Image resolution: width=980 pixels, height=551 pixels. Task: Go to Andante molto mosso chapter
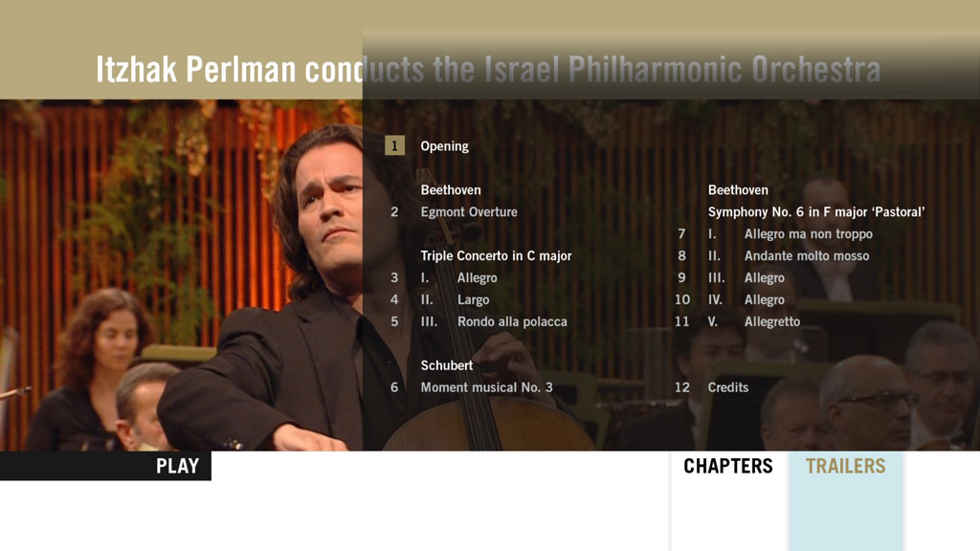click(x=807, y=256)
